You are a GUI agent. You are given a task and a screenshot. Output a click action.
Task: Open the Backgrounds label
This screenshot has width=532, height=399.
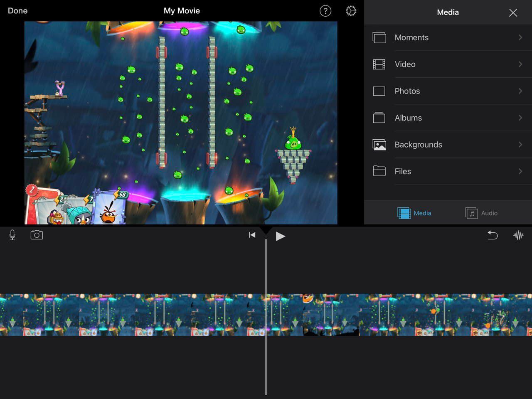click(x=418, y=145)
